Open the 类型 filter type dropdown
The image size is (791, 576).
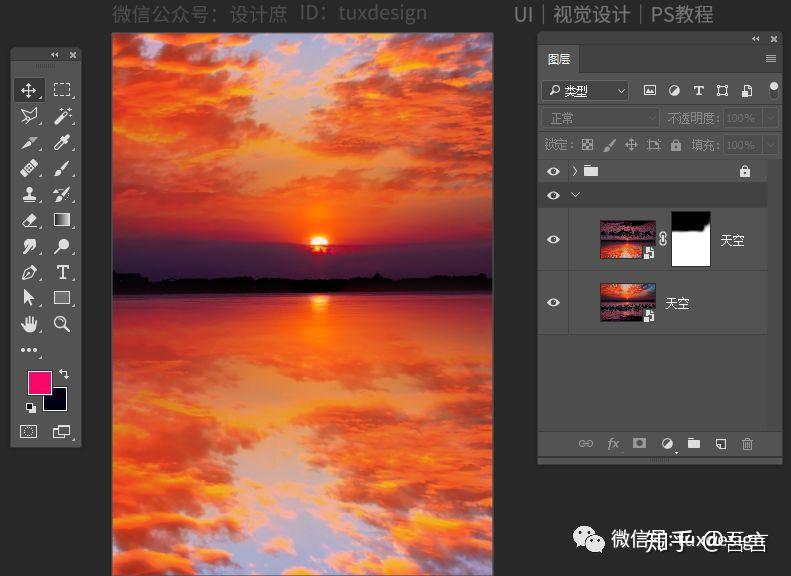click(586, 91)
